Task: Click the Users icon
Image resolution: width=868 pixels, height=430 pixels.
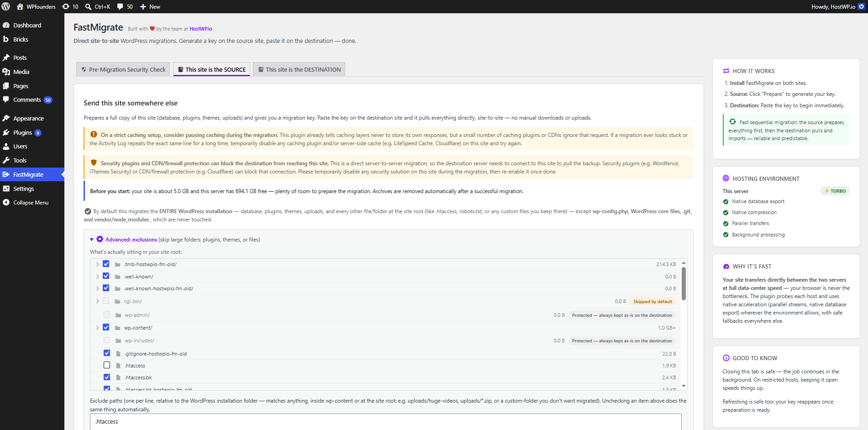Action: coord(6,147)
